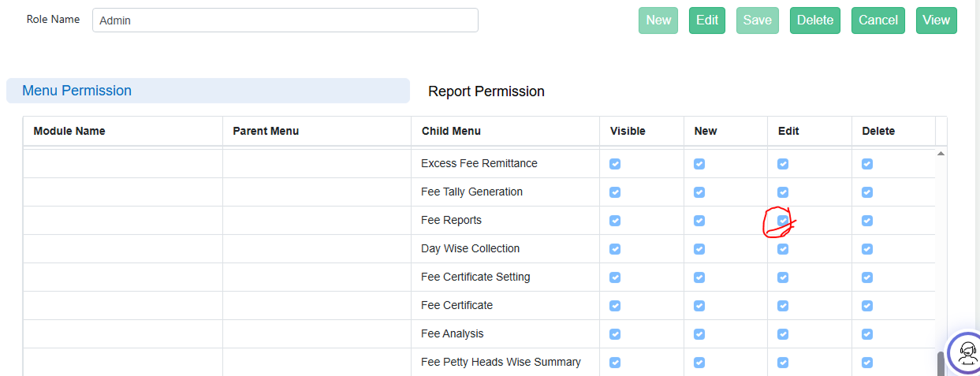Uncheck New in the Fee Certificate row
Viewport: 980px width, 376px height.
[699, 306]
